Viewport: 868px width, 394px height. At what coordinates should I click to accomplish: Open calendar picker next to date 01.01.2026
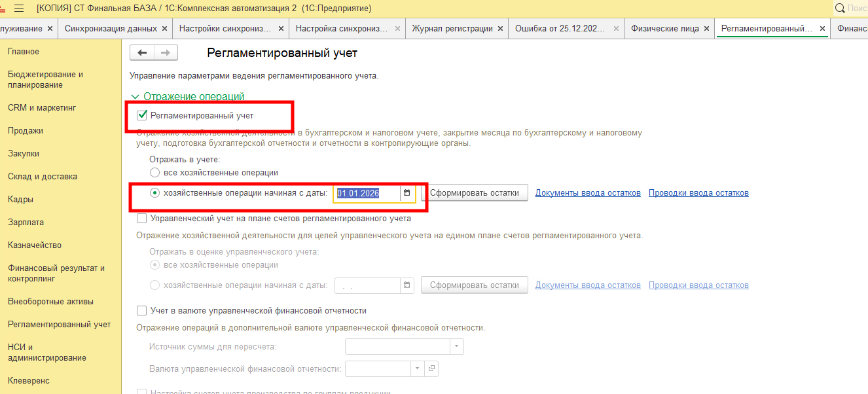[407, 193]
